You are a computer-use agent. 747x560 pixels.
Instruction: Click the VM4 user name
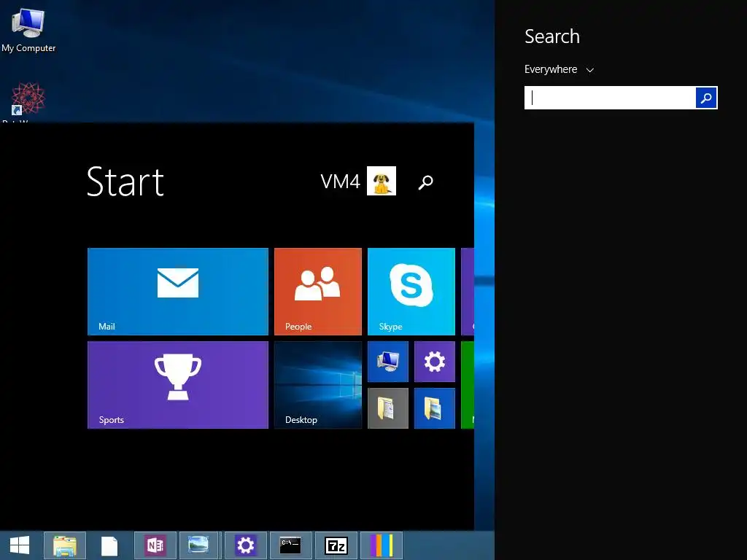click(x=340, y=182)
